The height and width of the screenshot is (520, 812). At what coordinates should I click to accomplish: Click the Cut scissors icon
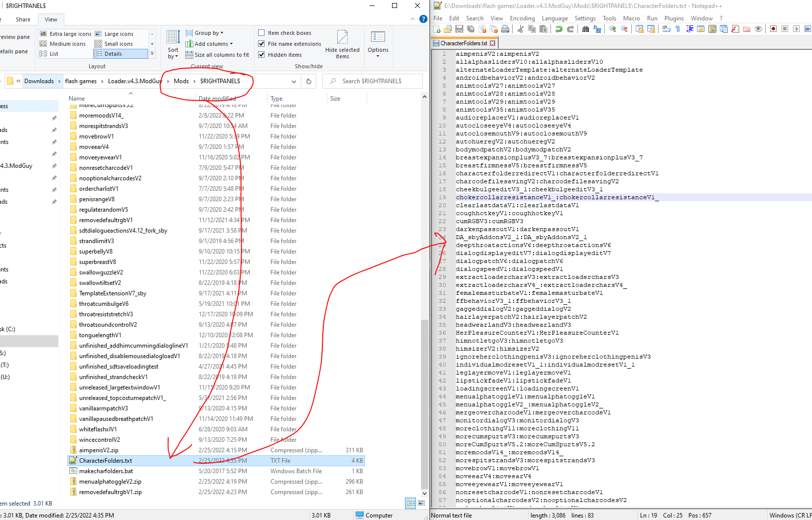520,29
